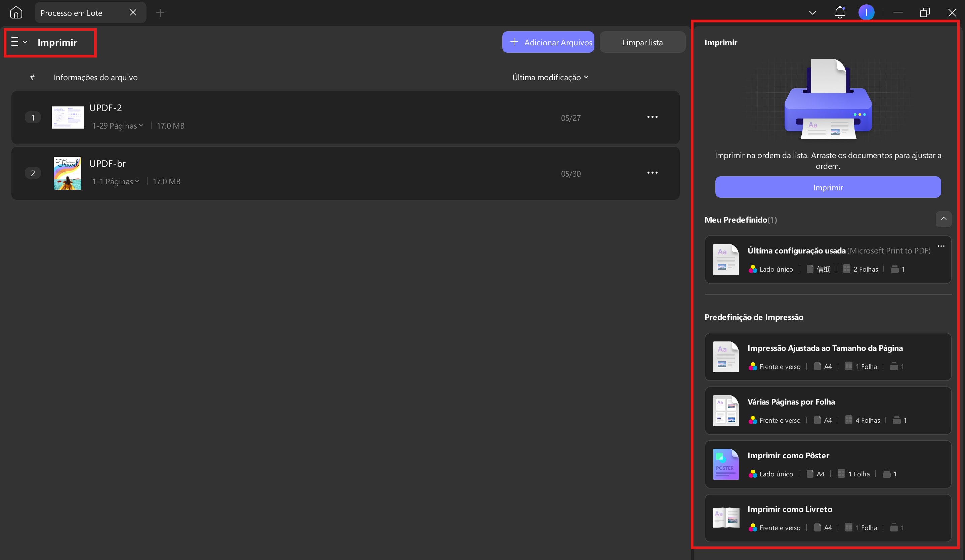Screen dimensions: 965x560
Task: Collapse the Meu Predefinido section
Action: [x=943, y=219]
